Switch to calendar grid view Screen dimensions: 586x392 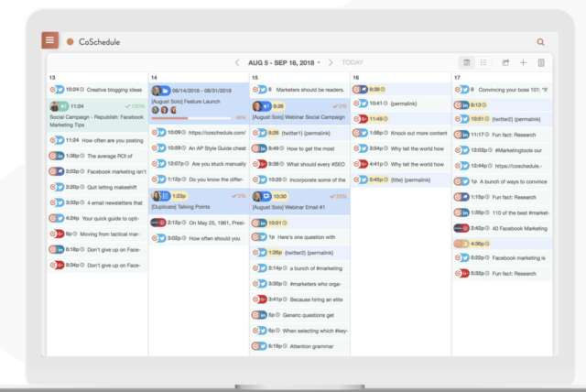tap(467, 63)
